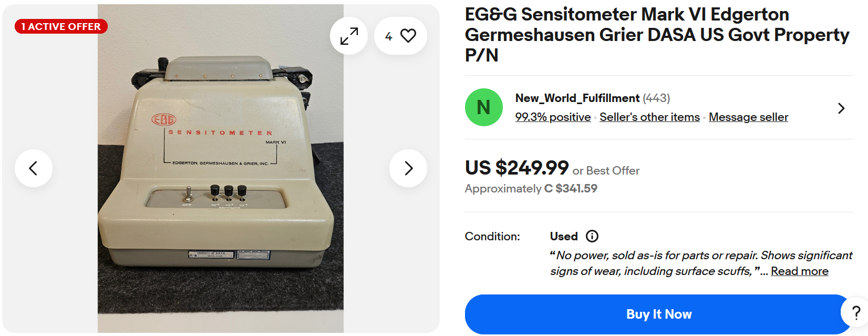Viewport: 868px width, 336px height.
Task: Expand condition description with Read more
Action: click(799, 271)
